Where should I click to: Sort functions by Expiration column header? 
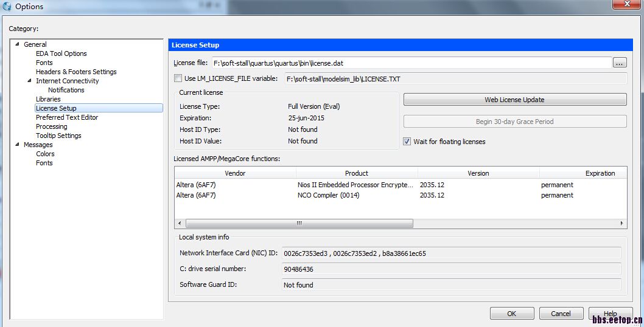[x=584, y=173]
